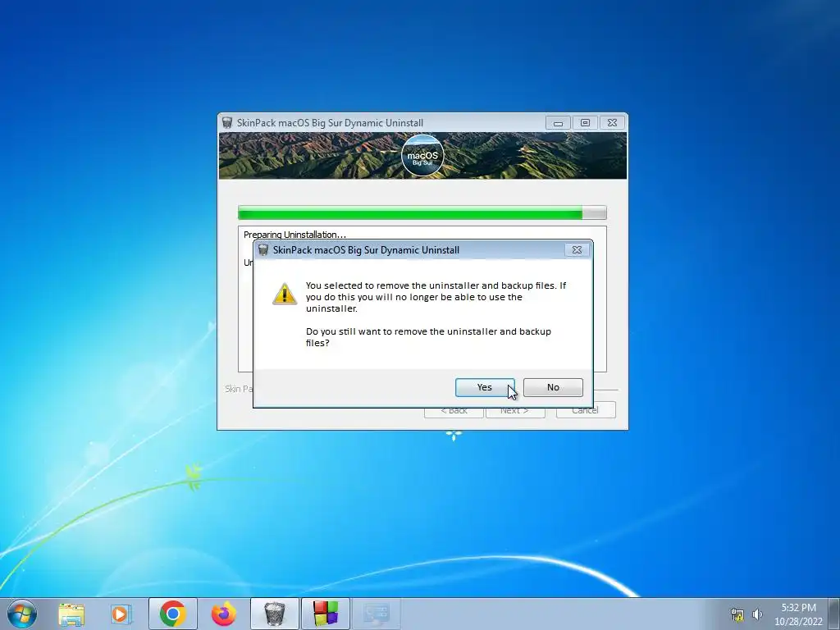The image size is (840, 630).
Task: Open the volume speaker tray icon
Action: coord(757,614)
